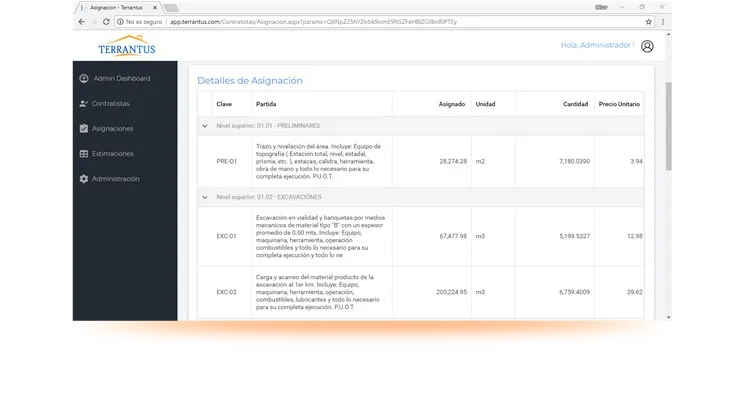Click the No es seguro site info icon
Screen dimensions: 743x404
pos(120,22)
